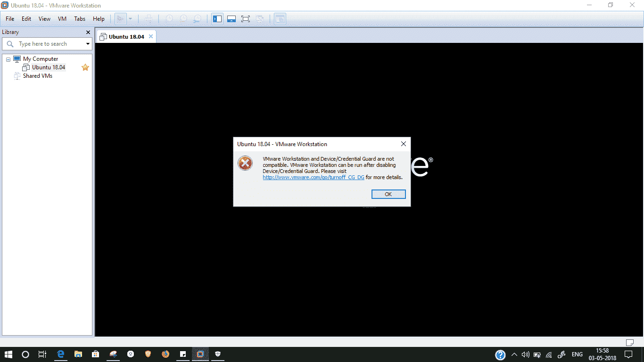This screenshot has width=644, height=362.
Task: Open the Tabs menu
Action: pyautogui.click(x=80, y=19)
